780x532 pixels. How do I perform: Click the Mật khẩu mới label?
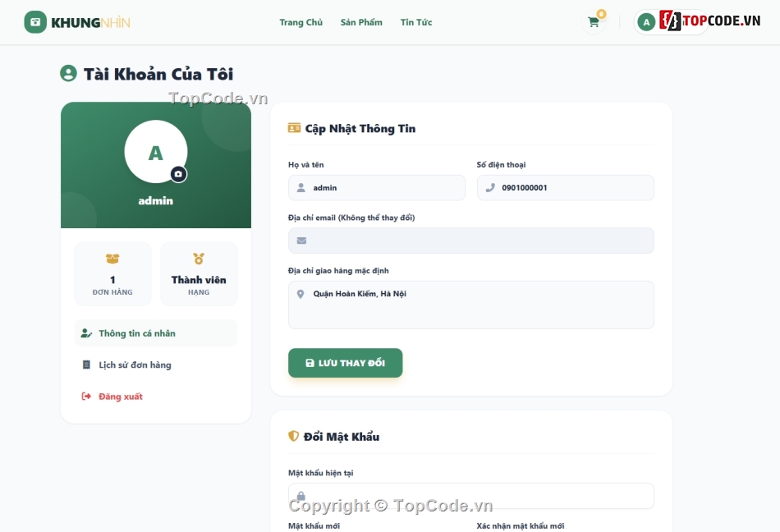[x=314, y=525]
